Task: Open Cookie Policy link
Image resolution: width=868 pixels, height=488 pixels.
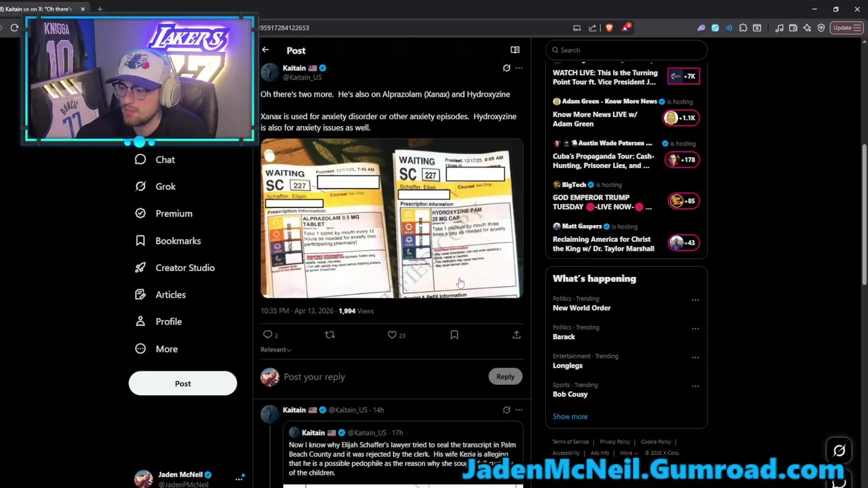Action: coord(656,442)
